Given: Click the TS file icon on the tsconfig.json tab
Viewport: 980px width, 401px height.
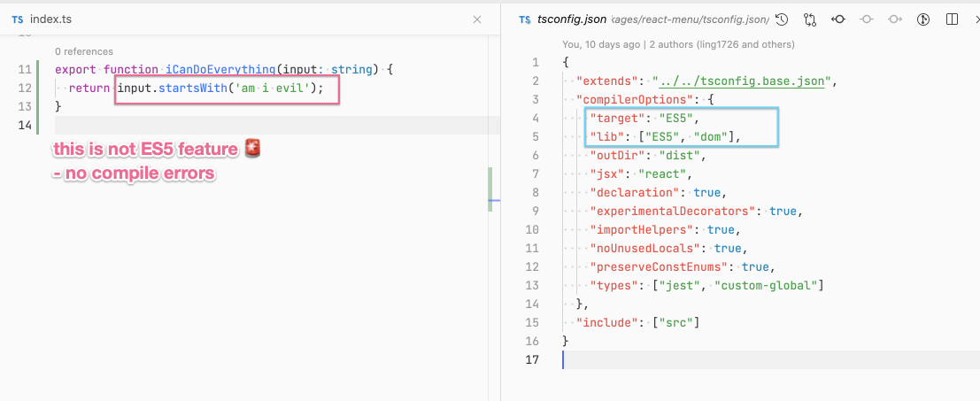Looking at the screenshot, I should point(525,20).
